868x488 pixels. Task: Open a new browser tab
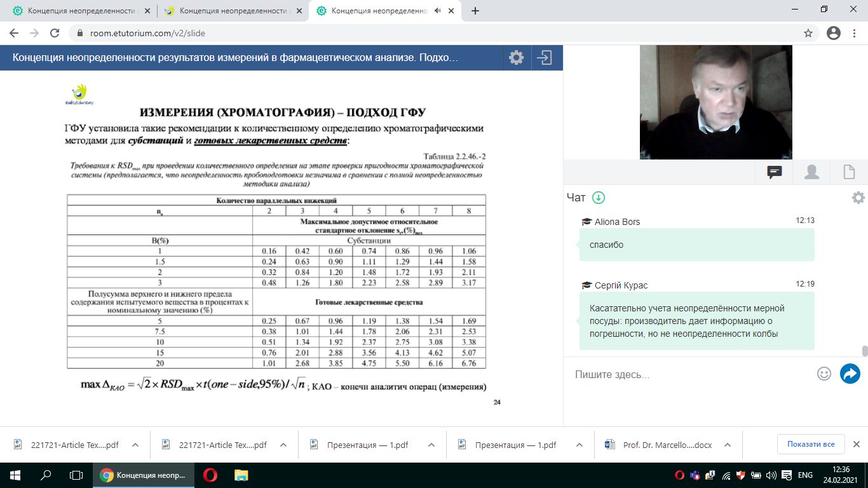475,11
